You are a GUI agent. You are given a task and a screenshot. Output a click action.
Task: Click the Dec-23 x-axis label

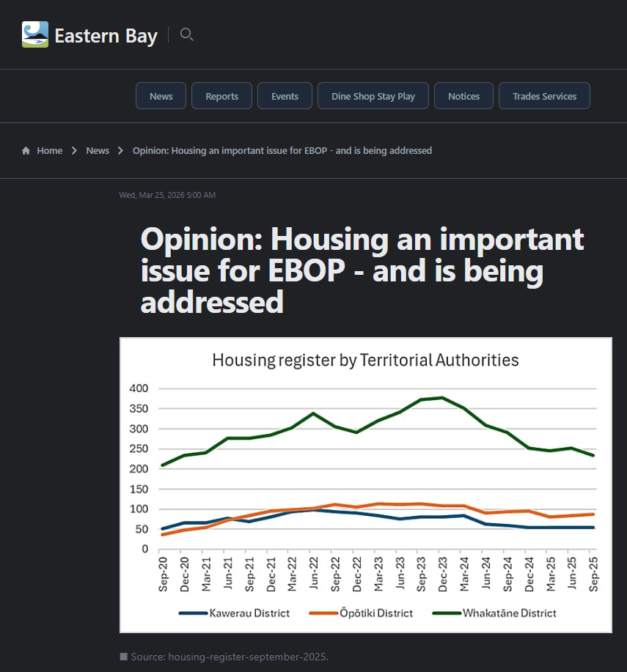(x=443, y=575)
